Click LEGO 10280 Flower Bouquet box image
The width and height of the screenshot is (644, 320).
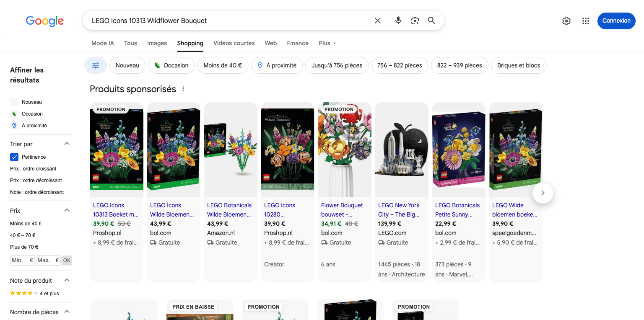pyautogui.click(x=288, y=150)
